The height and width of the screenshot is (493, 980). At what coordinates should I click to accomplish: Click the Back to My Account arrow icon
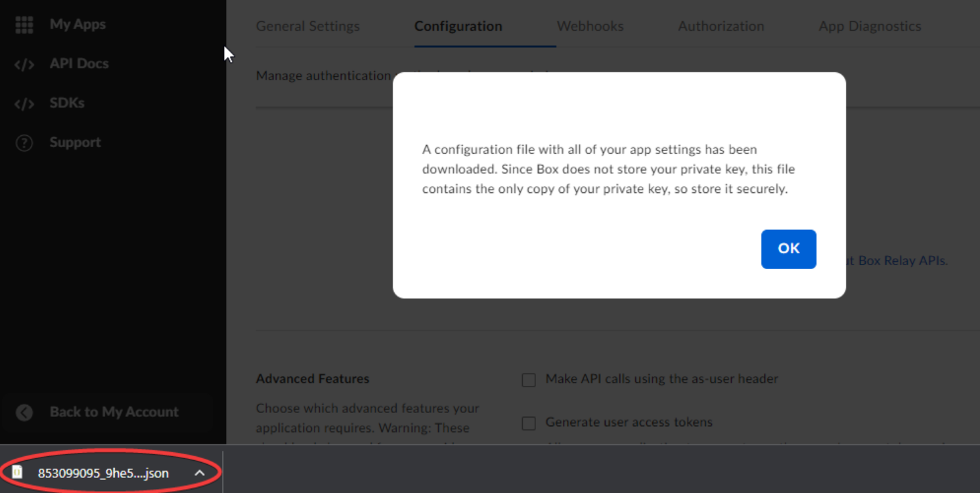(24, 412)
